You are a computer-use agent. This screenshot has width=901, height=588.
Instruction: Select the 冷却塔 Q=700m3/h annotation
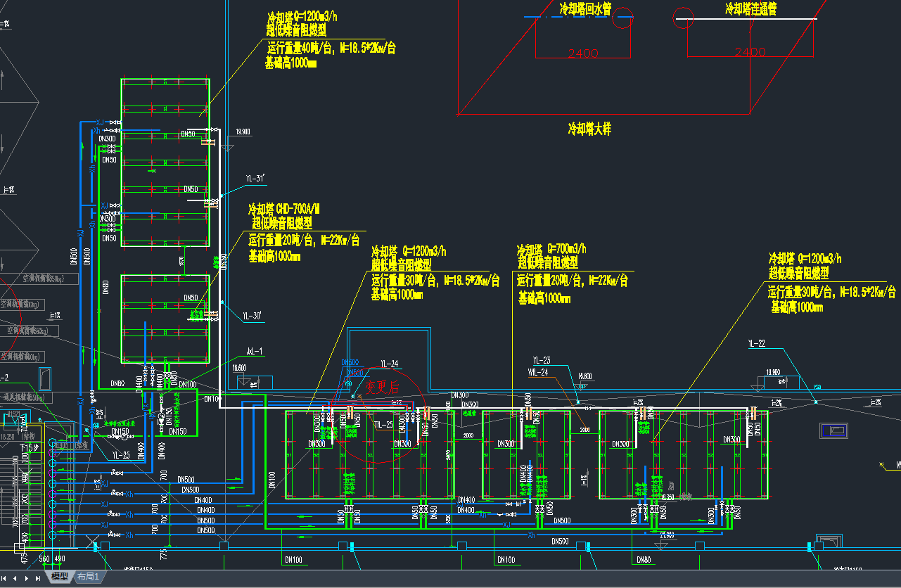tap(551, 250)
